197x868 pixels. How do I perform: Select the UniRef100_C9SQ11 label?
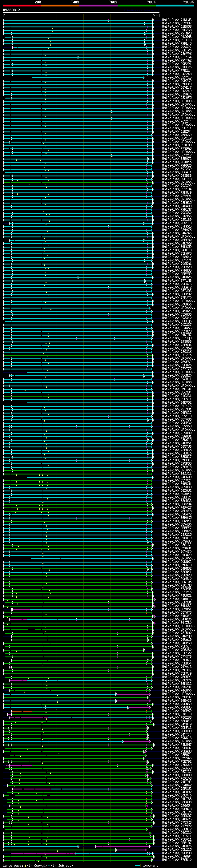(177, 379)
